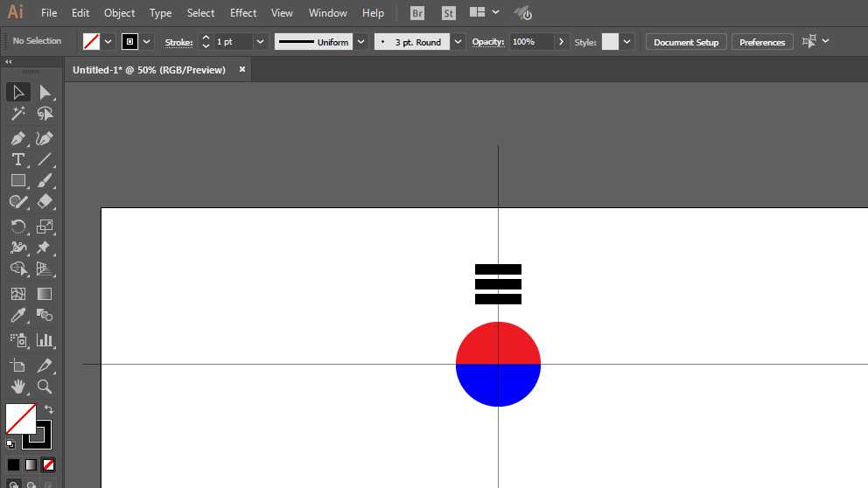Select the Line Segment tool
Viewport: 868px width, 488px height.
pos(45,159)
